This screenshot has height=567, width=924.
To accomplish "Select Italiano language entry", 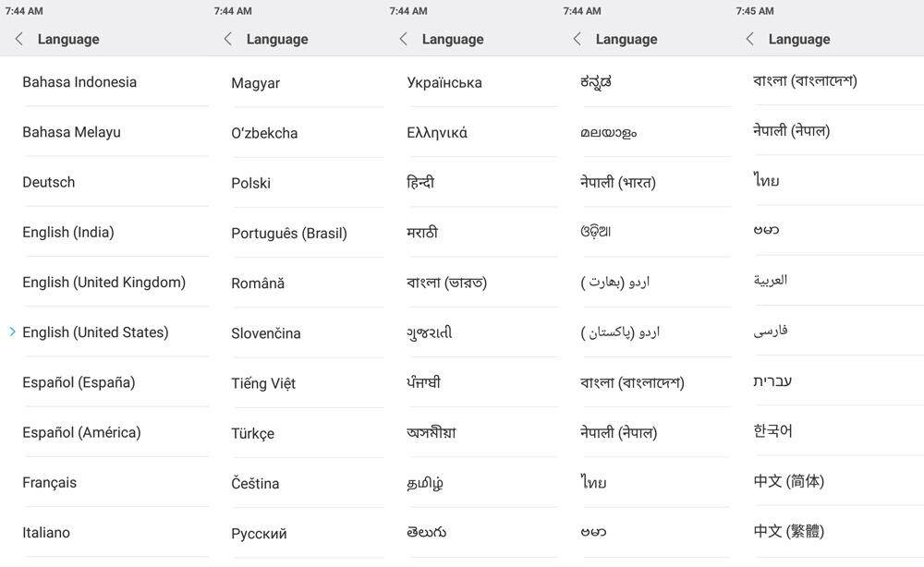I will point(46,532).
